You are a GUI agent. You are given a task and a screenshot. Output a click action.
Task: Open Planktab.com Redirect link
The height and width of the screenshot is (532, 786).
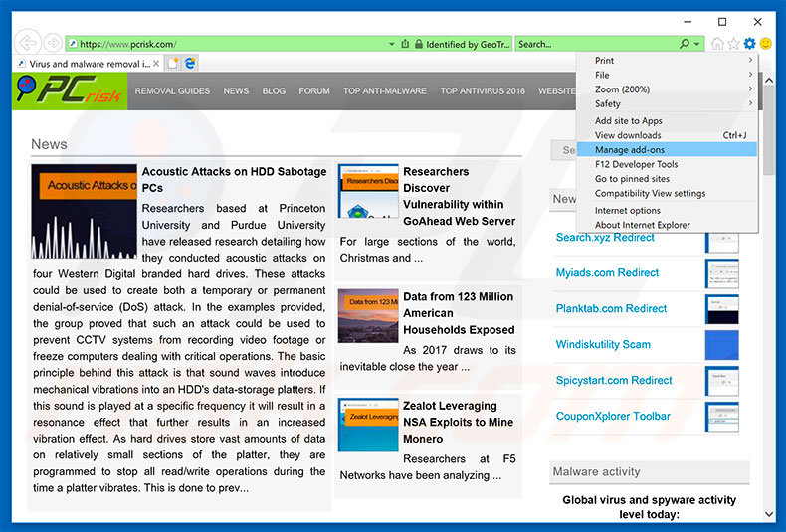click(611, 308)
